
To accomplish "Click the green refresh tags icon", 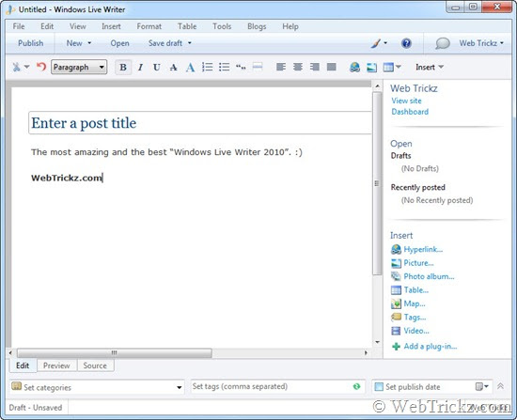I will (x=356, y=386).
